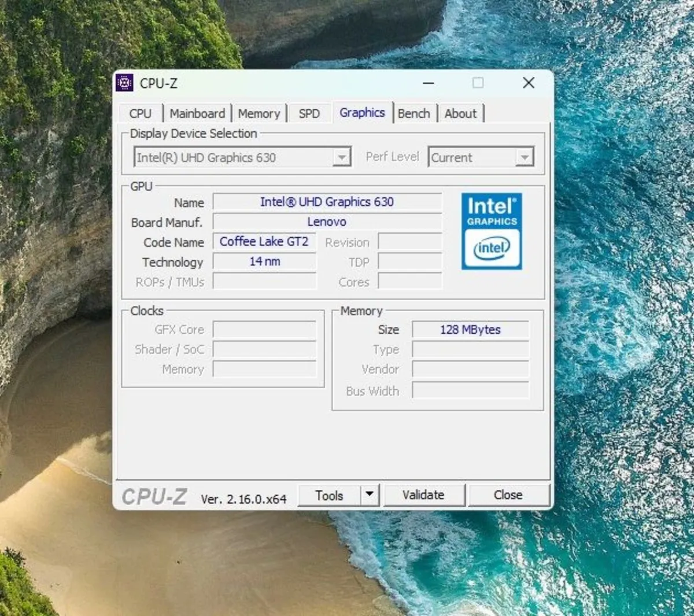Click the CPU-Z wordmark logo at bottom left

(x=155, y=495)
